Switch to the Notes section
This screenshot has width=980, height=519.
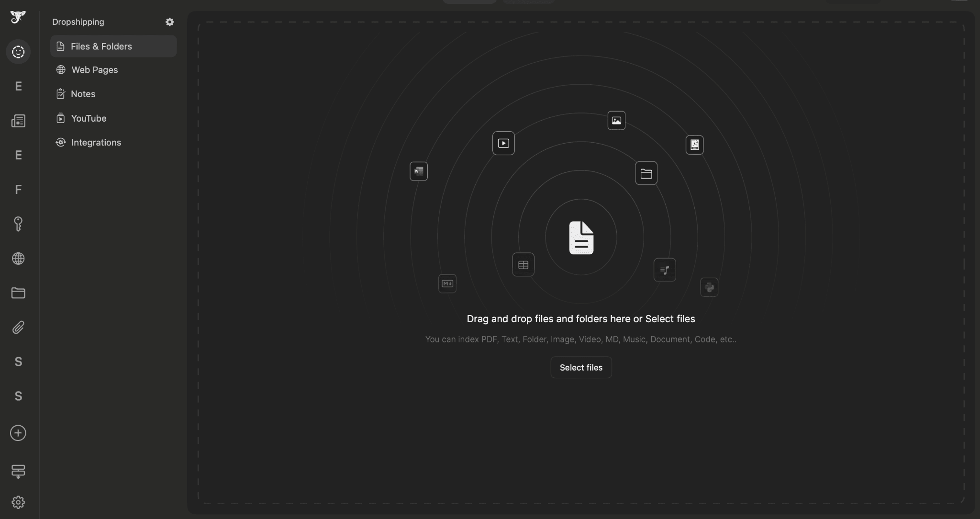pos(83,94)
